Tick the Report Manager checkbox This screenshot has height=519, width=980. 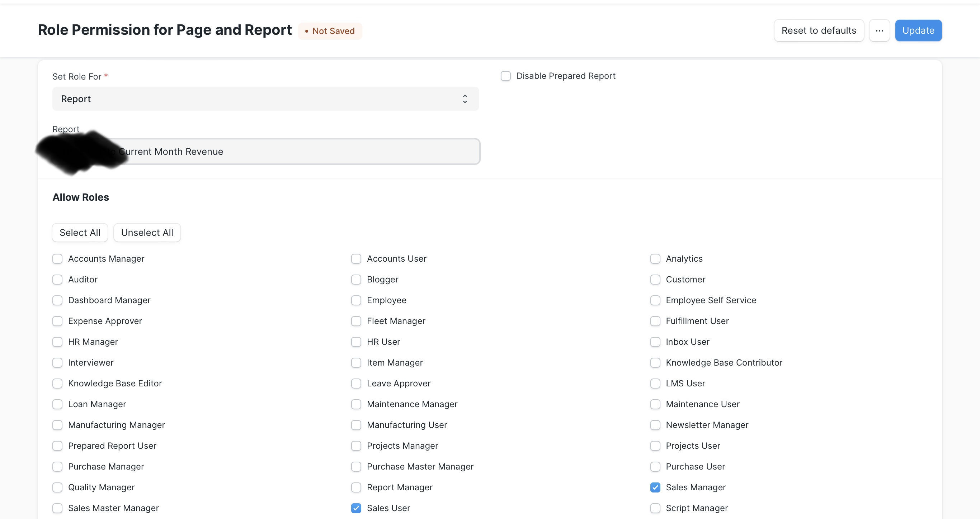pyautogui.click(x=356, y=487)
